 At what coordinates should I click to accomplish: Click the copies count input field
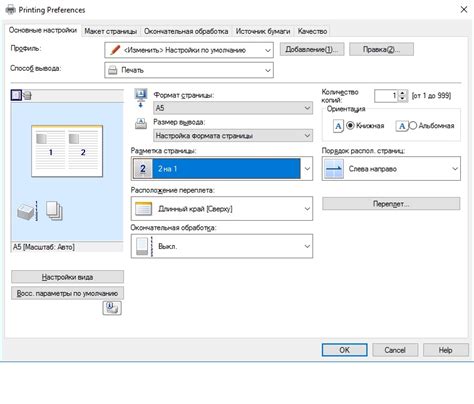[386, 96]
